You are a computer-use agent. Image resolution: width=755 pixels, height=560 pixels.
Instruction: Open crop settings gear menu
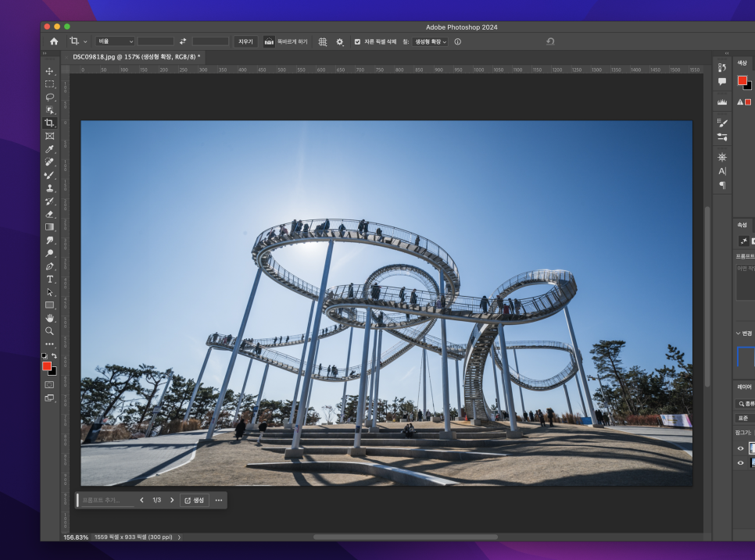pos(340,42)
